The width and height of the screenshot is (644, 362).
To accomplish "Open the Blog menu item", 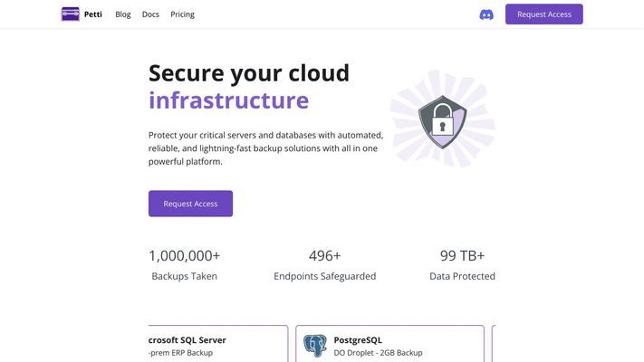I will [123, 14].
